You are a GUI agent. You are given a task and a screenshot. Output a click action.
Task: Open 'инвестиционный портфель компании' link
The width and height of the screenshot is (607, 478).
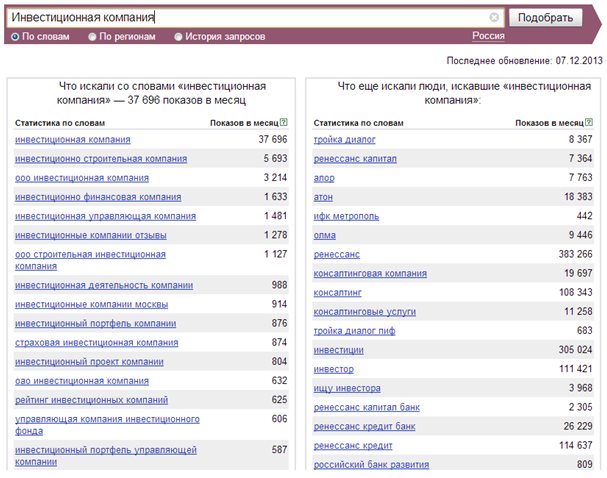click(96, 324)
